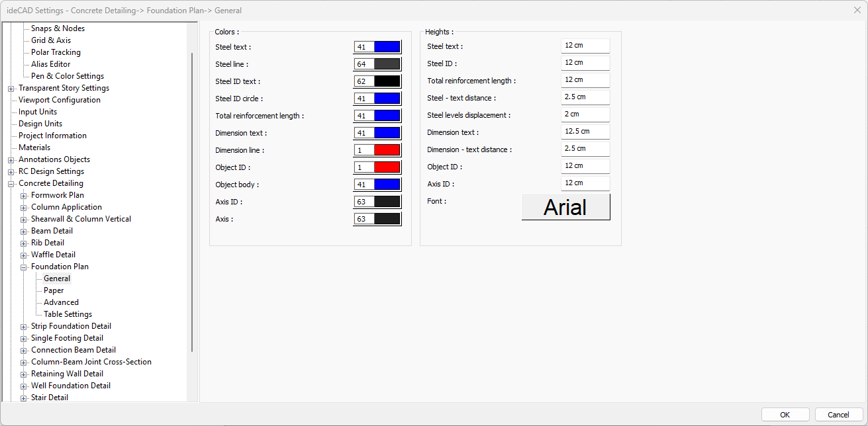Collapse the Foundation Plan tree node

click(x=24, y=267)
